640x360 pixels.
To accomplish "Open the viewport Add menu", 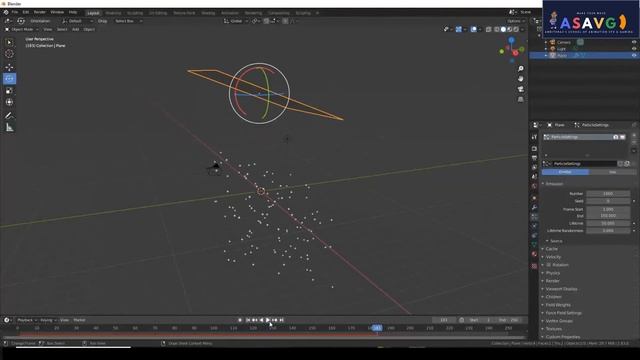I will [76, 29].
